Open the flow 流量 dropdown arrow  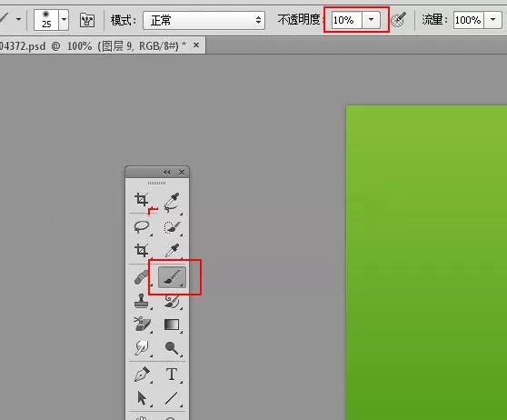(492, 20)
